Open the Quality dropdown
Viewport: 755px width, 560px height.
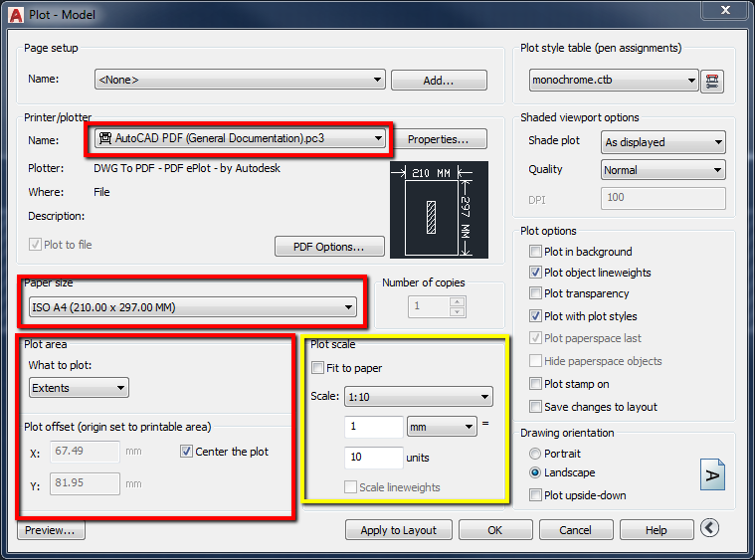[x=663, y=170]
